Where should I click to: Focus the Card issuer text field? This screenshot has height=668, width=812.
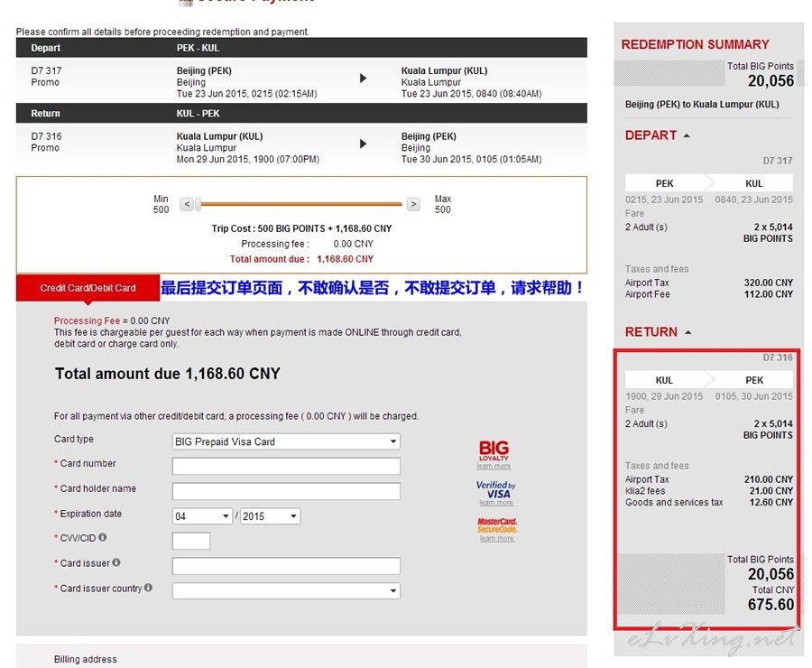pos(286,566)
